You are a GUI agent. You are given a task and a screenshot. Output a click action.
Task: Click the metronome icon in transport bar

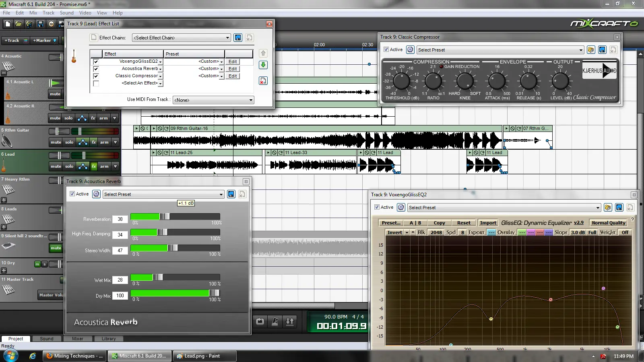coord(275,321)
